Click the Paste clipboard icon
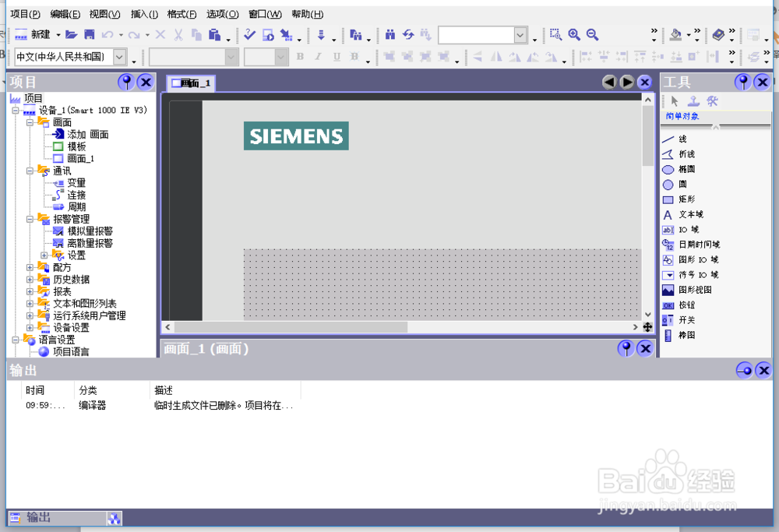 215,34
